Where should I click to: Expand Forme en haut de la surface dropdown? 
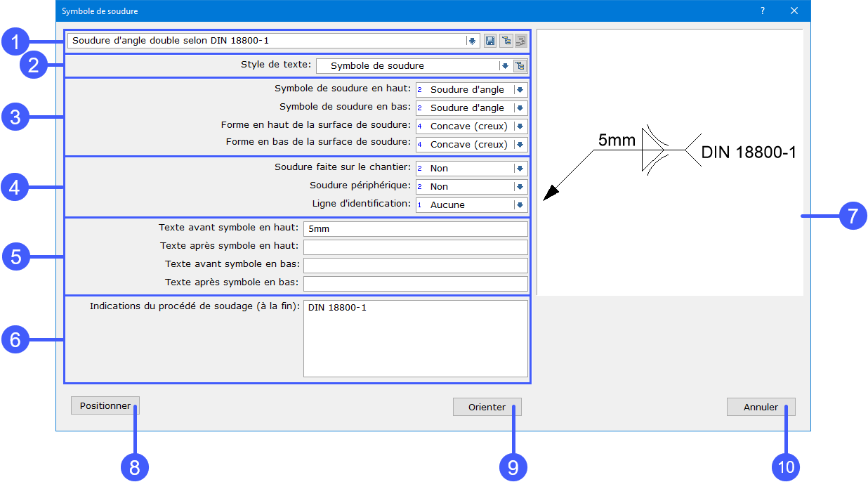[520, 126]
